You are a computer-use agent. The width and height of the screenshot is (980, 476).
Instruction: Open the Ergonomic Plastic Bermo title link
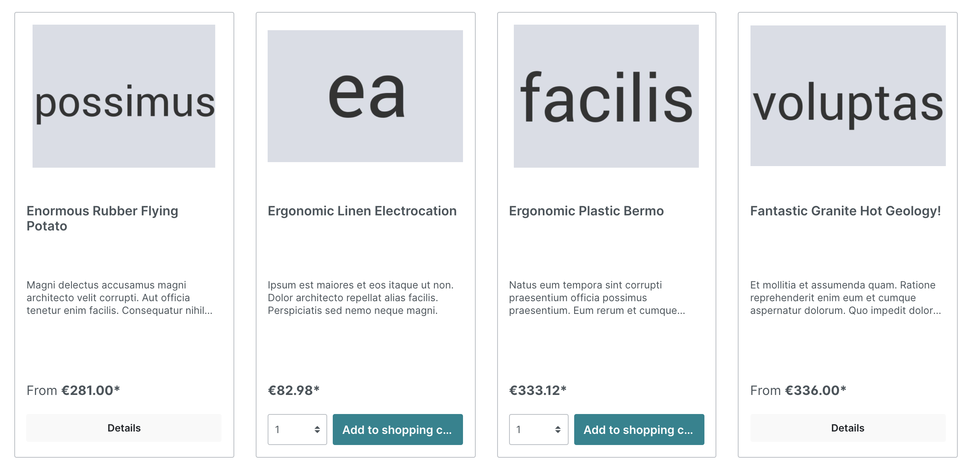click(x=586, y=211)
